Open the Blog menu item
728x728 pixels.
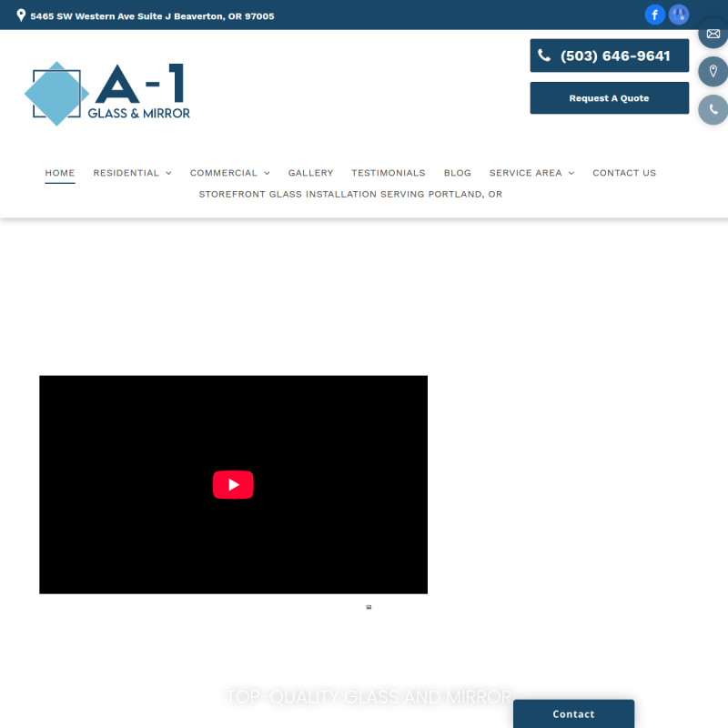coord(458,173)
